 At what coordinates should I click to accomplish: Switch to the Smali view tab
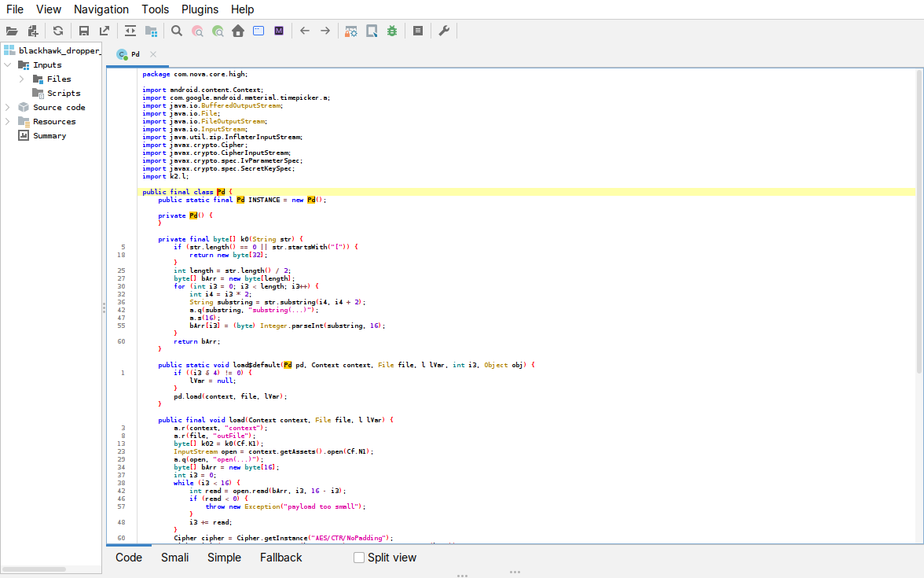175,558
